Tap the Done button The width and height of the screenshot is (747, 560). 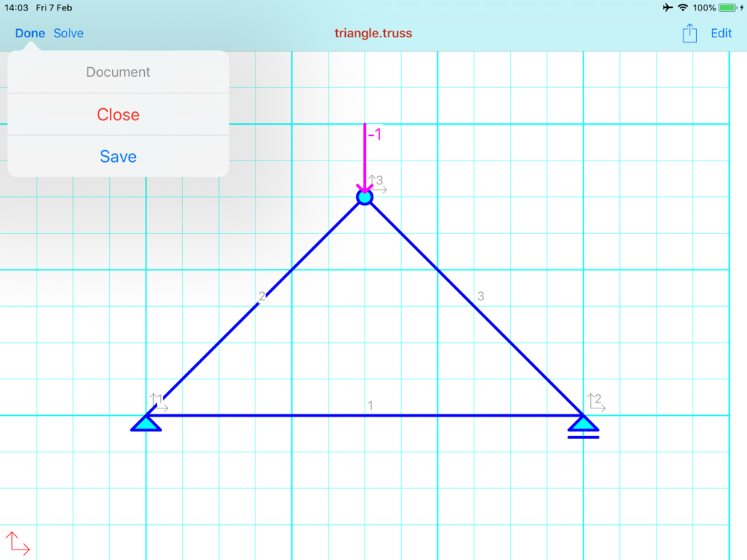(x=30, y=34)
